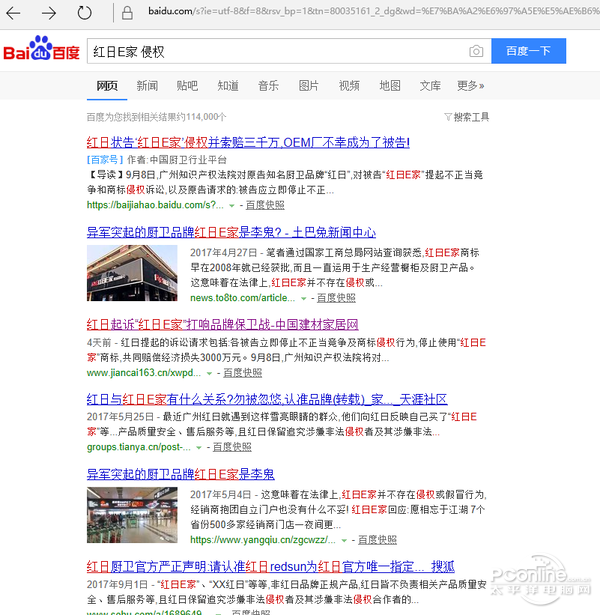Open the news.to8to.com URL link
This screenshot has width=600, height=615.
[243, 298]
